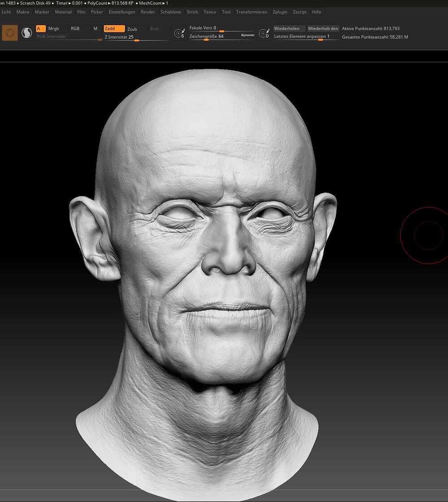The image size is (448, 502).
Task: Toggle the Zcut mode
Action: (154, 29)
